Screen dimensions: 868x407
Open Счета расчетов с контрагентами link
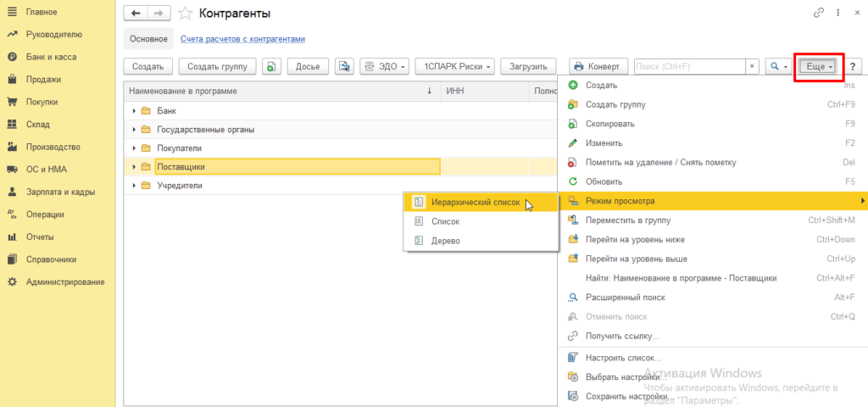click(242, 39)
